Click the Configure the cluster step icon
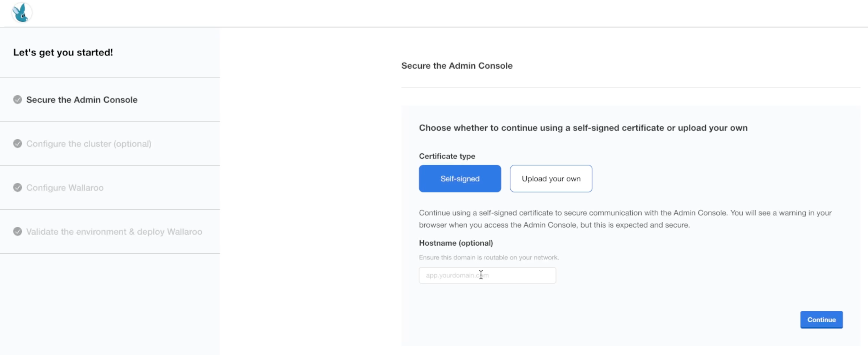The height and width of the screenshot is (355, 868). click(17, 143)
